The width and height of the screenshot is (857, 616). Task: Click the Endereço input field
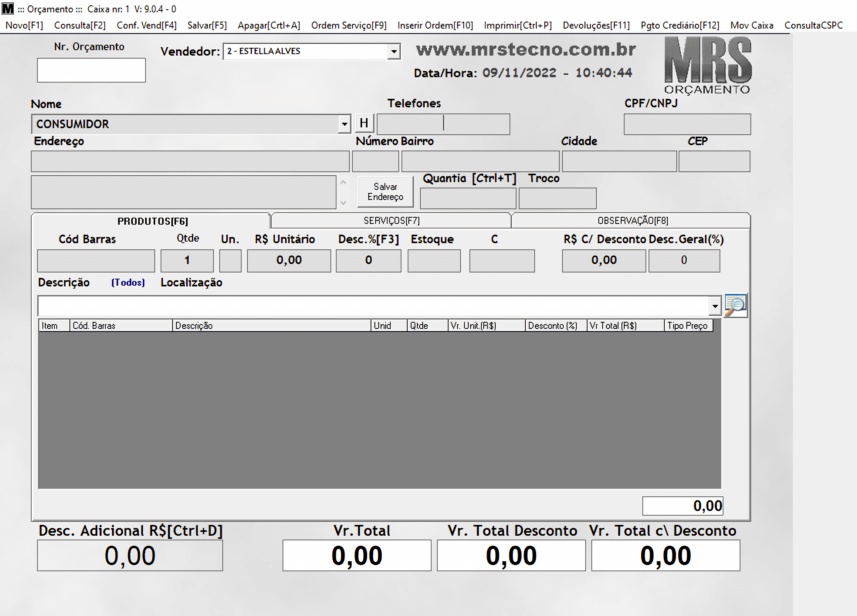(190, 162)
